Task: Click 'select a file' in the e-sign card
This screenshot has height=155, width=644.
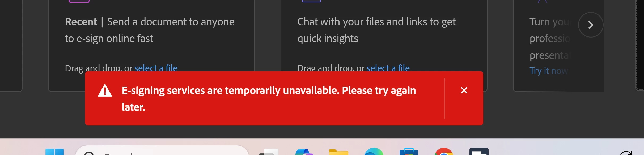Action: coord(156,68)
